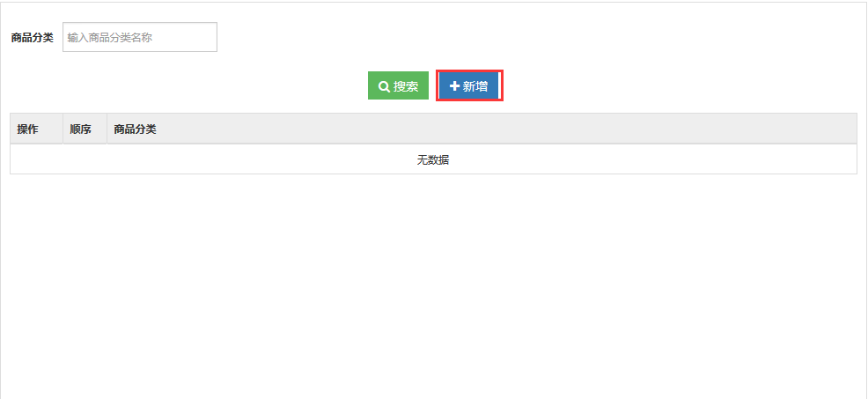The width and height of the screenshot is (868, 399).
Task: Click the 搜索 text on the green button
Action: point(406,86)
